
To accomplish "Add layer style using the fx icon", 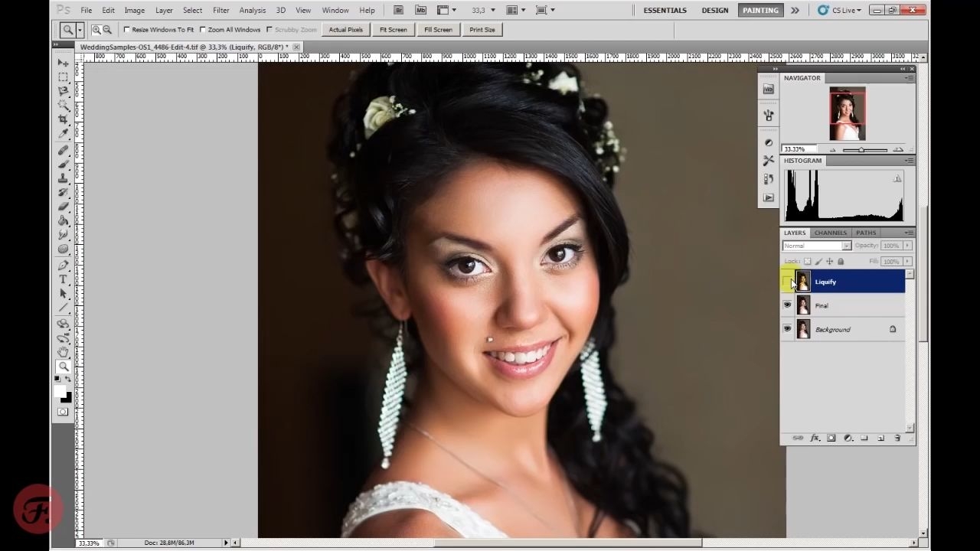I will coord(815,439).
